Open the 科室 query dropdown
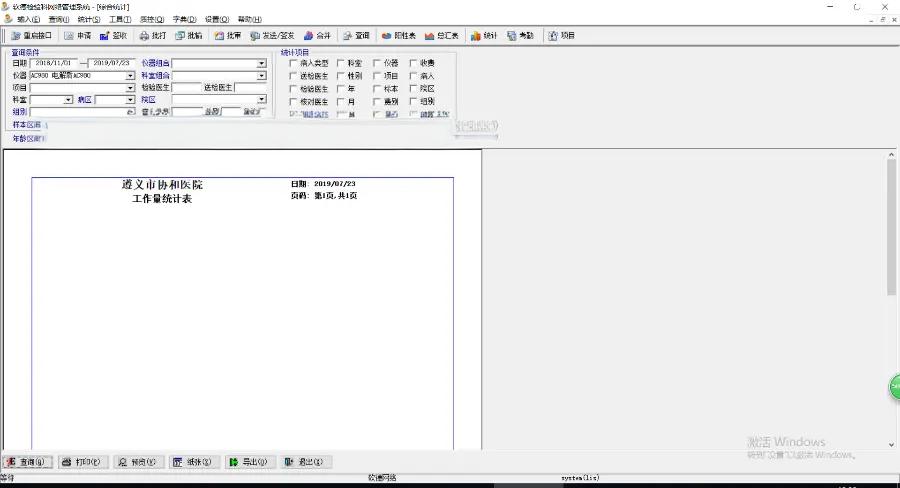 click(x=68, y=100)
